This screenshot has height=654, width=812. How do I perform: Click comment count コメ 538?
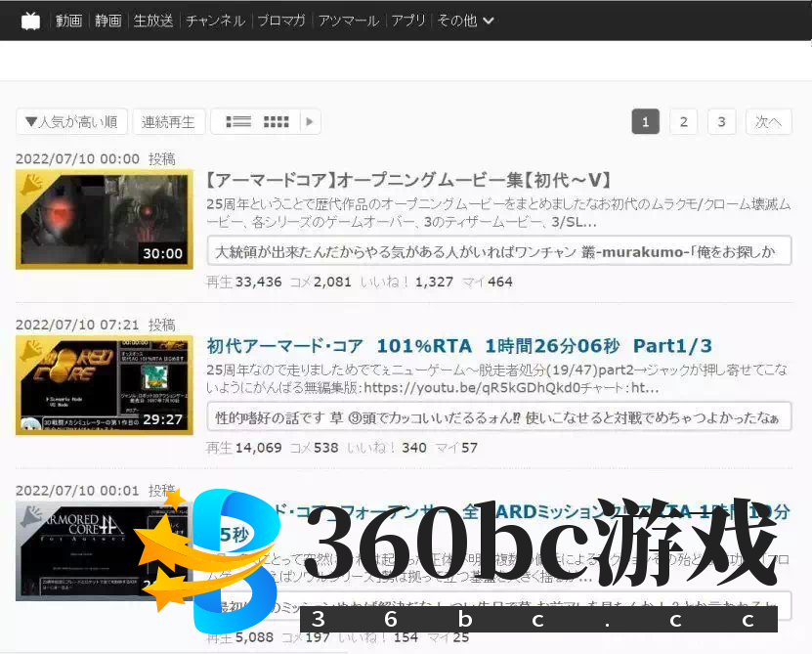[314, 448]
